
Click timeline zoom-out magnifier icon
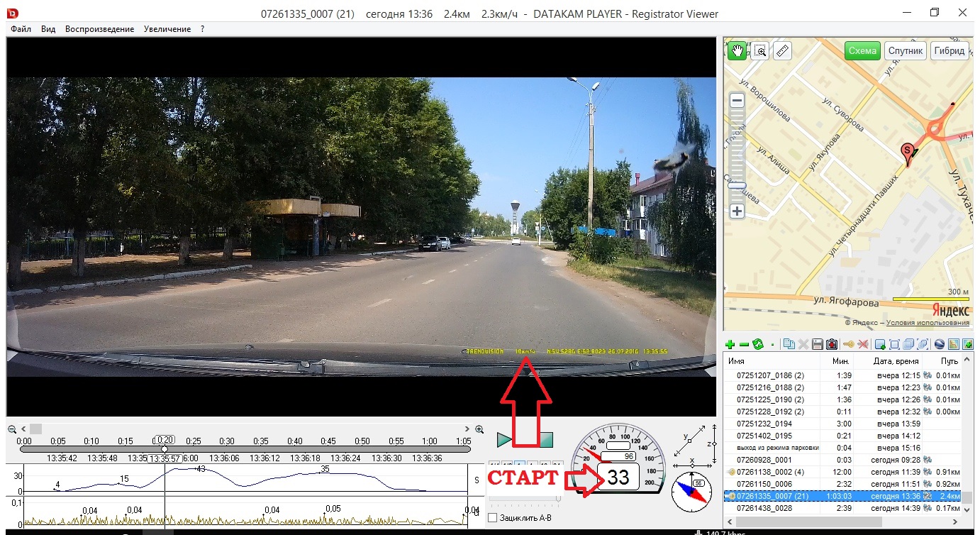12,429
